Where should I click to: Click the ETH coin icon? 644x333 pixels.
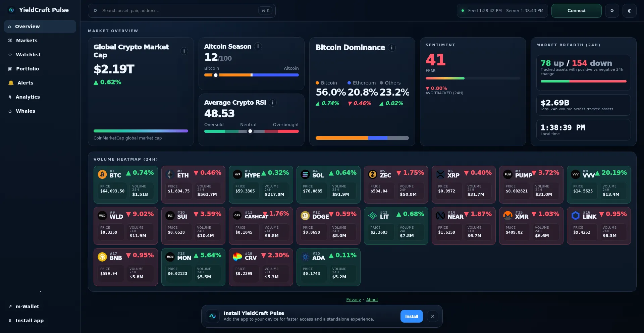(170, 174)
